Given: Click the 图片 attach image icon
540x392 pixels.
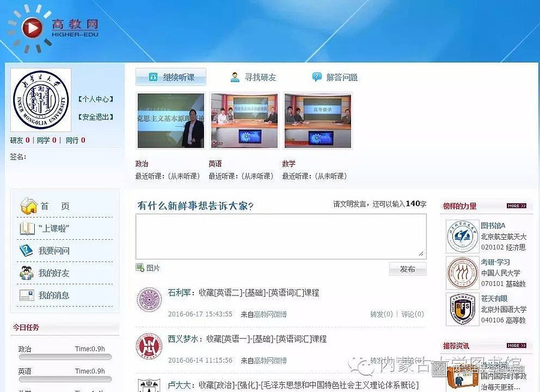Looking at the screenshot, I should (140, 267).
